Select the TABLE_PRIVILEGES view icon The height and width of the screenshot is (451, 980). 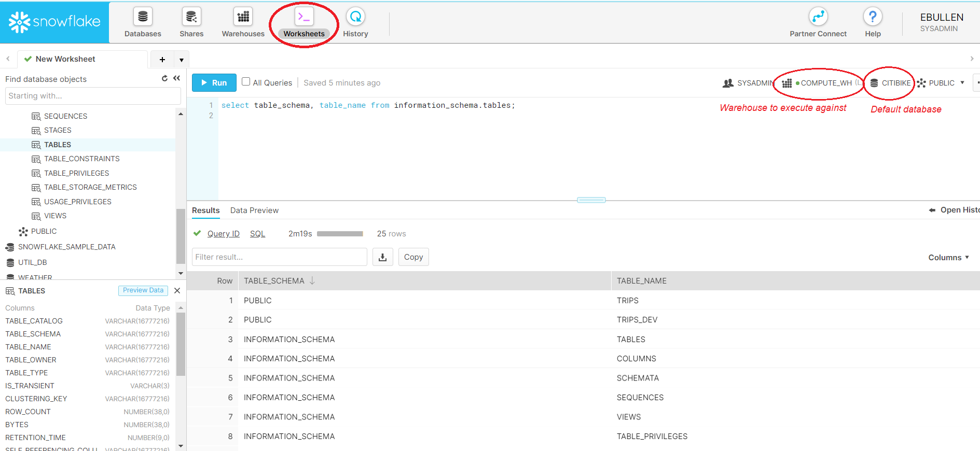tap(36, 173)
